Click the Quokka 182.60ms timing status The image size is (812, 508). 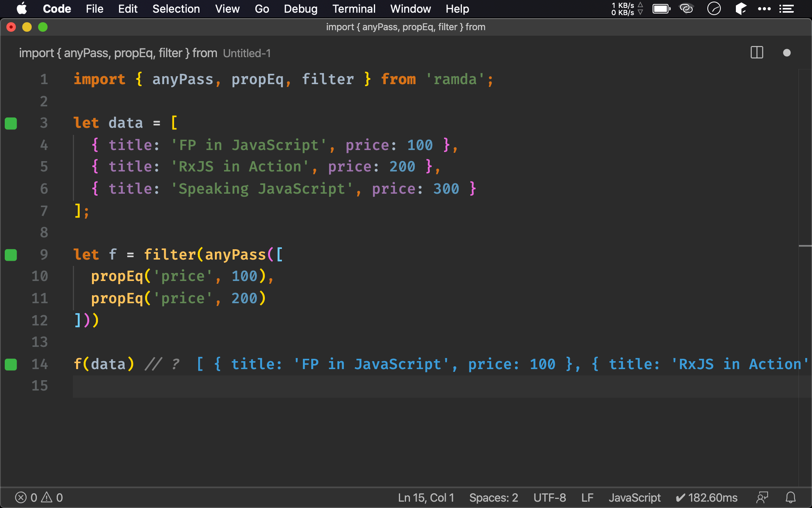707,498
